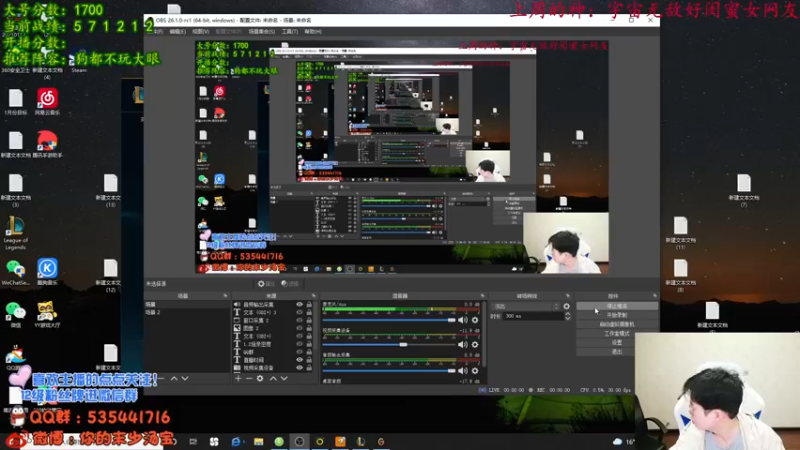Decrease transition duration with down arrow
The width and height of the screenshot is (800, 450).
[x=567, y=318]
